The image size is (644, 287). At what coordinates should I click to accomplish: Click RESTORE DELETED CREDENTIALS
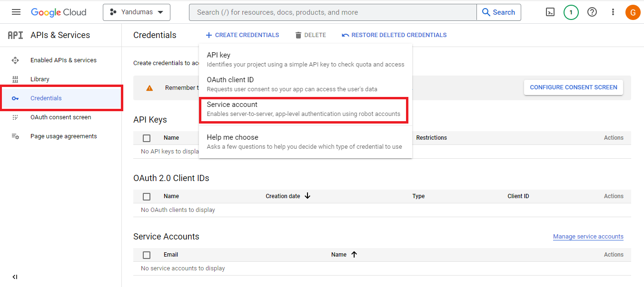pyautogui.click(x=394, y=35)
